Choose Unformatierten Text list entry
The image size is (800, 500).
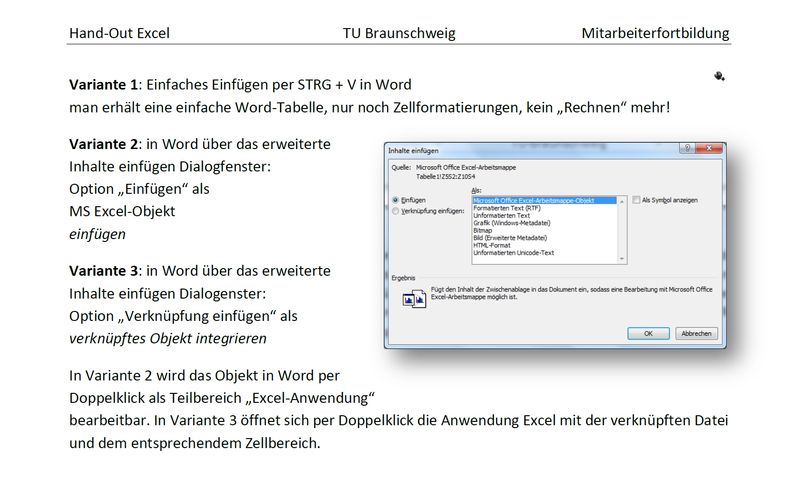[502, 215]
